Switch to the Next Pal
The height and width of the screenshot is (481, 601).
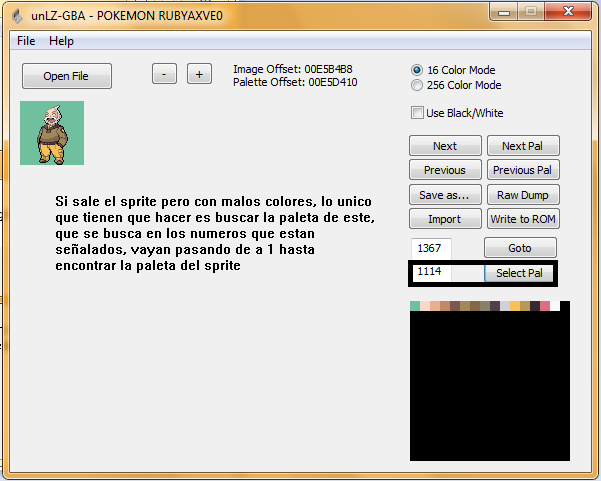(x=523, y=146)
